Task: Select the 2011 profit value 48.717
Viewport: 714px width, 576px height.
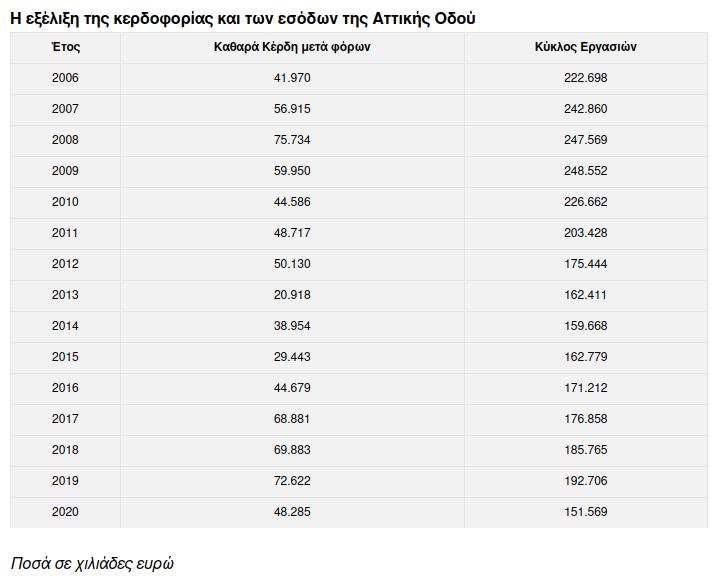Action: pos(292,233)
